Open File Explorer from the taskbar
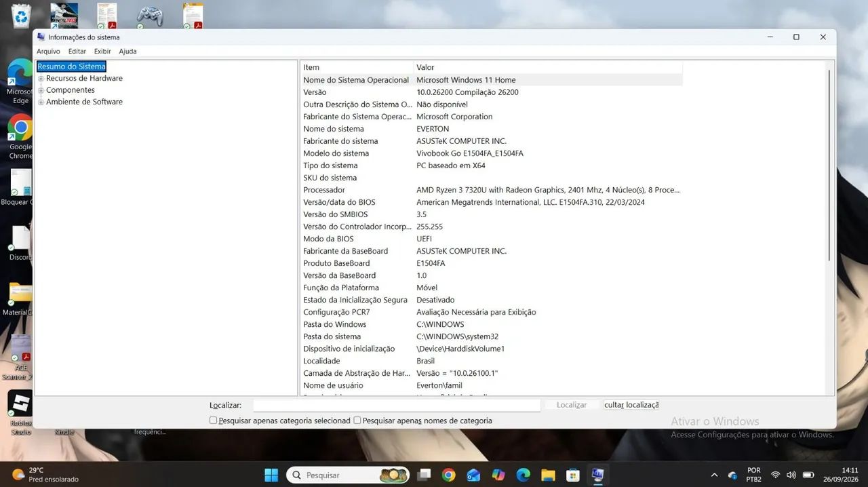 (x=548, y=475)
